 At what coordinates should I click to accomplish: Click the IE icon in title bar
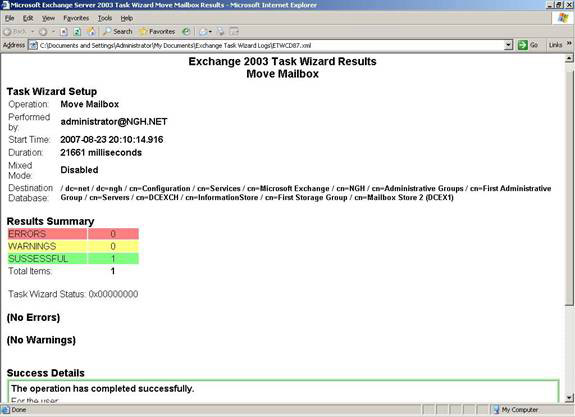[x=5, y=5]
